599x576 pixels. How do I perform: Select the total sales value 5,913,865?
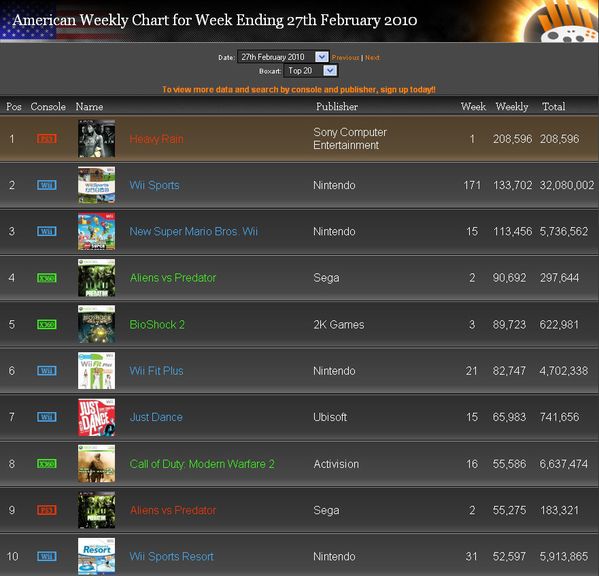[x=564, y=557]
